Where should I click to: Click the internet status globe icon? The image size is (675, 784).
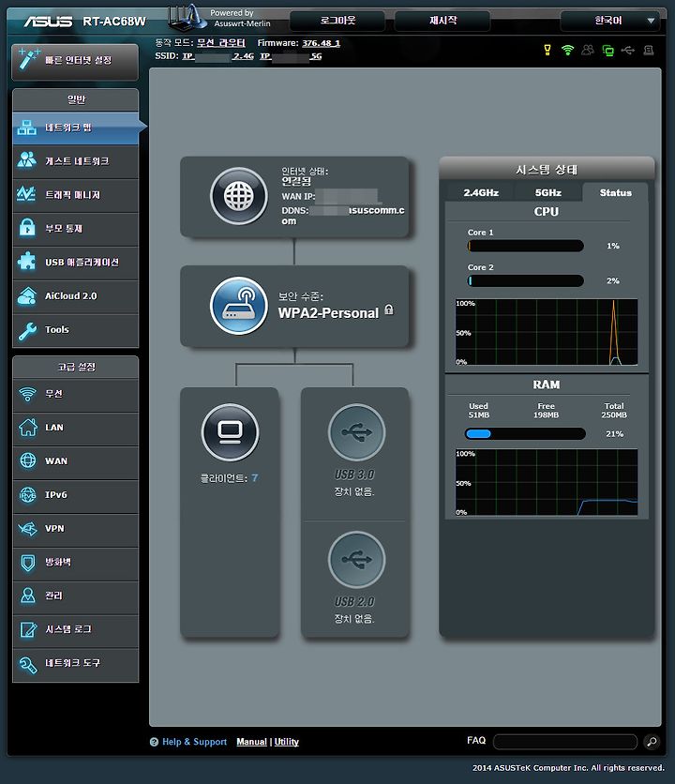pos(239,195)
